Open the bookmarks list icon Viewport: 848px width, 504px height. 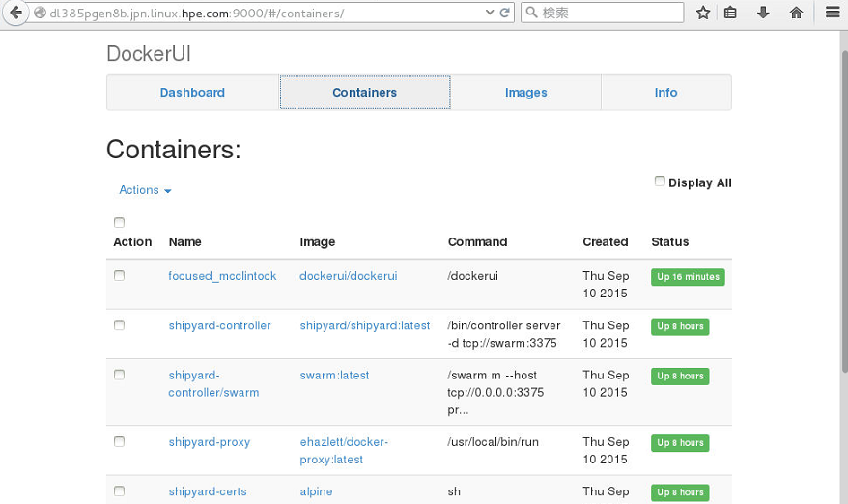(730, 13)
